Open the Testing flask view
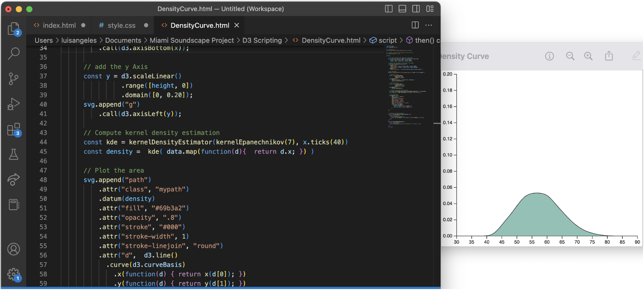644x290 pixels. tap(14, 155)
